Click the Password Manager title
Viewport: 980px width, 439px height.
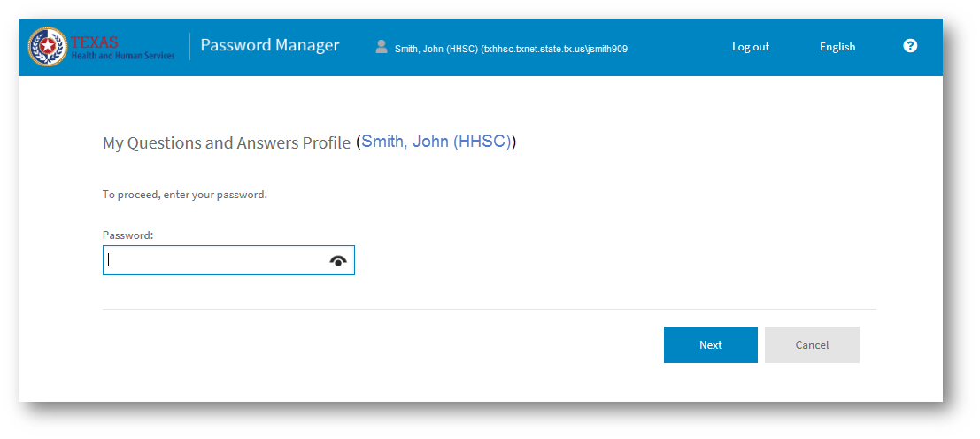coord(270,46)
